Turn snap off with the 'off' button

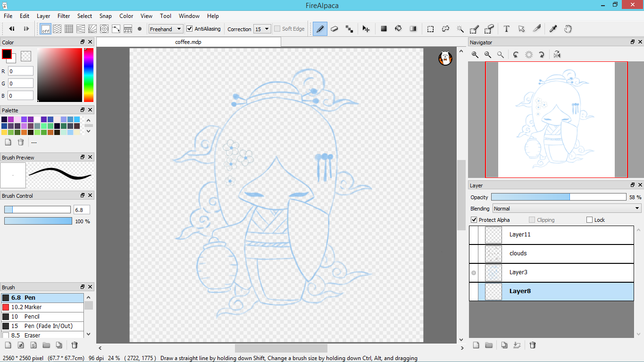[x=46, y=29]
